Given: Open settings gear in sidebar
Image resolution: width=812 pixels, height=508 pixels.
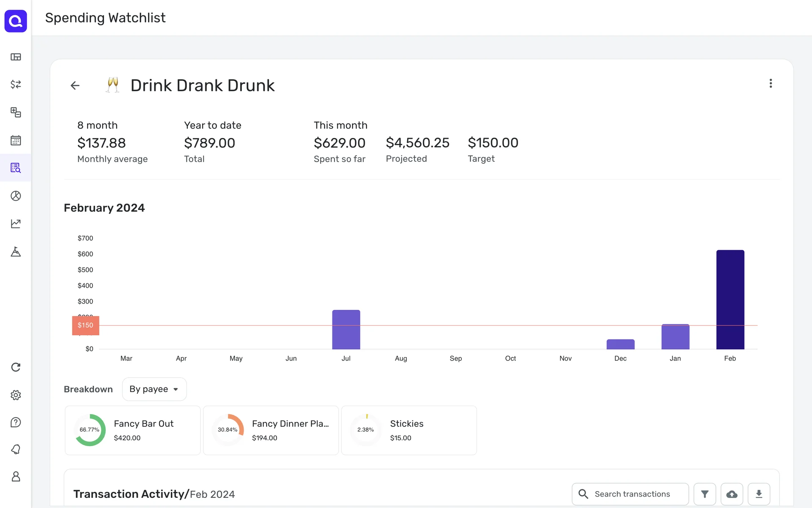Looking at the screenshot, I should (x=16, y=395).
